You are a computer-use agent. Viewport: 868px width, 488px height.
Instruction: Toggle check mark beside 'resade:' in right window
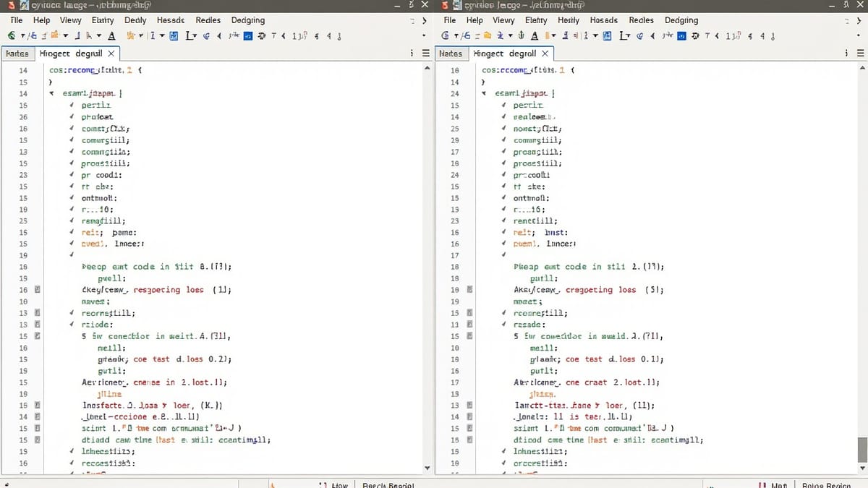click(504, 325)
